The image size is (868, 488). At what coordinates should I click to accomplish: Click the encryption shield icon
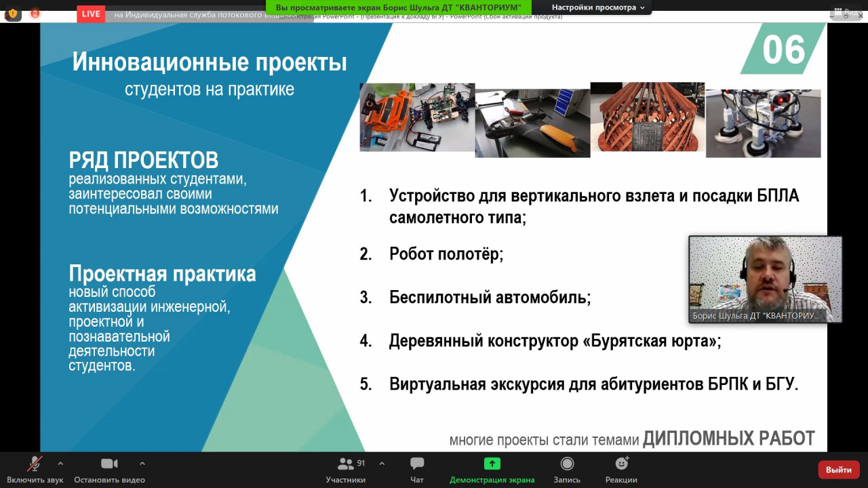[x=13, y=13]
